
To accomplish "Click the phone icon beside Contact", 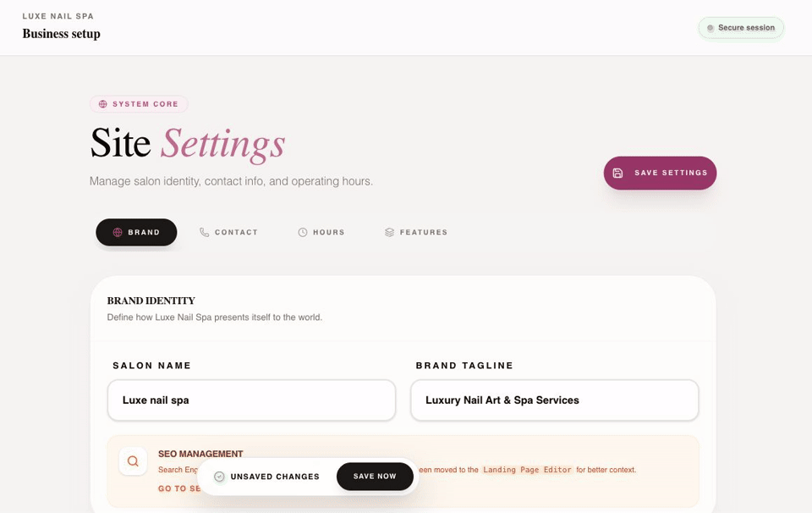I will click(205, 232).
